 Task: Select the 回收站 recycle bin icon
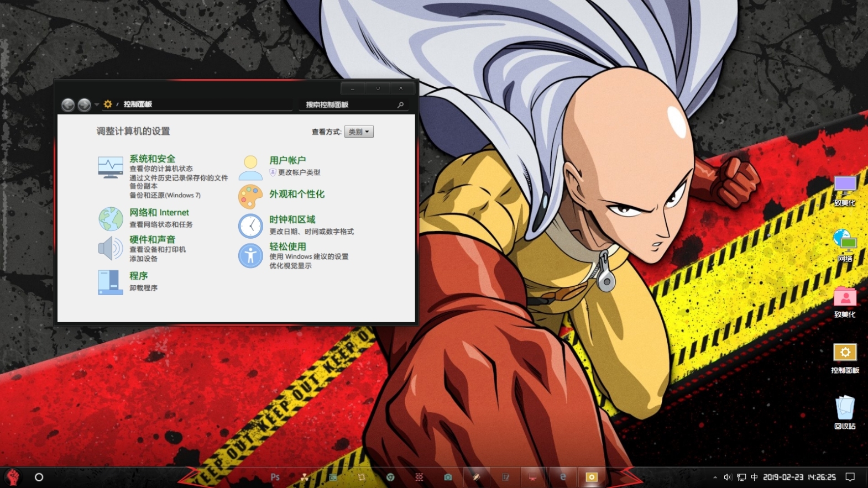(x=845, y=412)
